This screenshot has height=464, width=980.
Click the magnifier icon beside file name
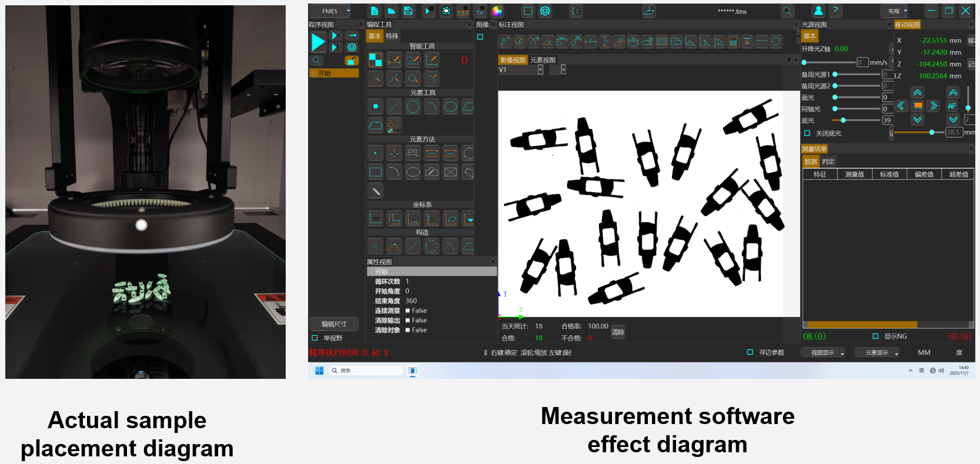tap(787, 11)
